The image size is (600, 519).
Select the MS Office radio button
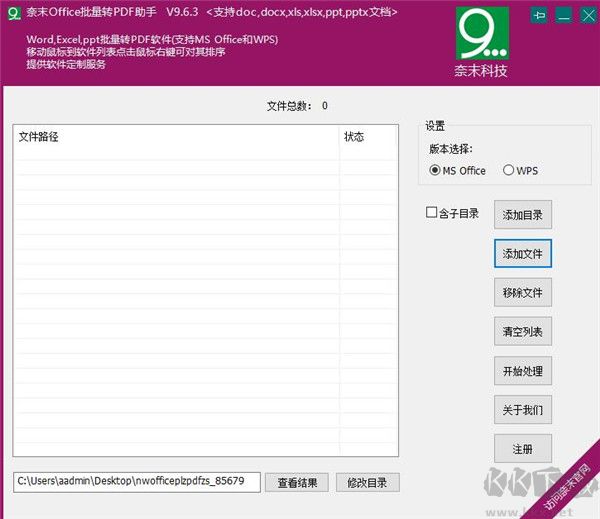point(457,170)
